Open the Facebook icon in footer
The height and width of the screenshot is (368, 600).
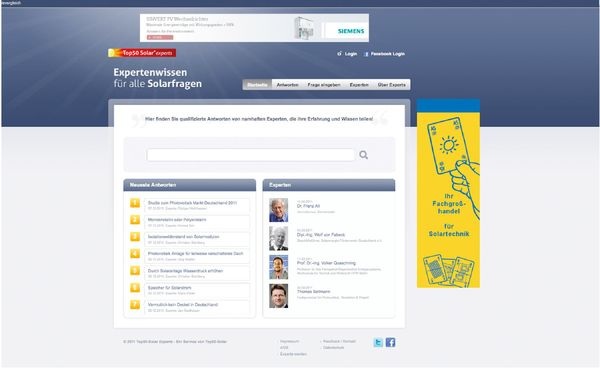(x=390, y=342)
